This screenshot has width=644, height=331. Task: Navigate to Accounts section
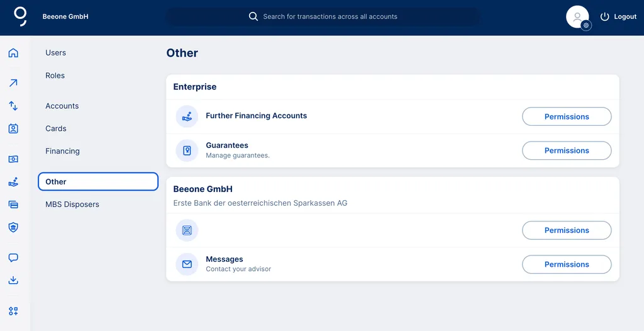click(62, 106)
